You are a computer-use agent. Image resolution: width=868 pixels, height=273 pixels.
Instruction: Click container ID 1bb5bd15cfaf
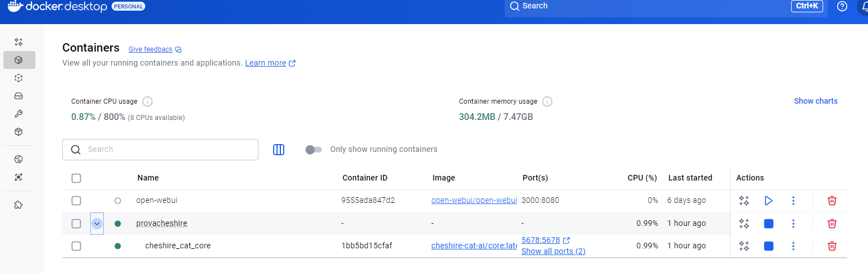coord(366,246)
